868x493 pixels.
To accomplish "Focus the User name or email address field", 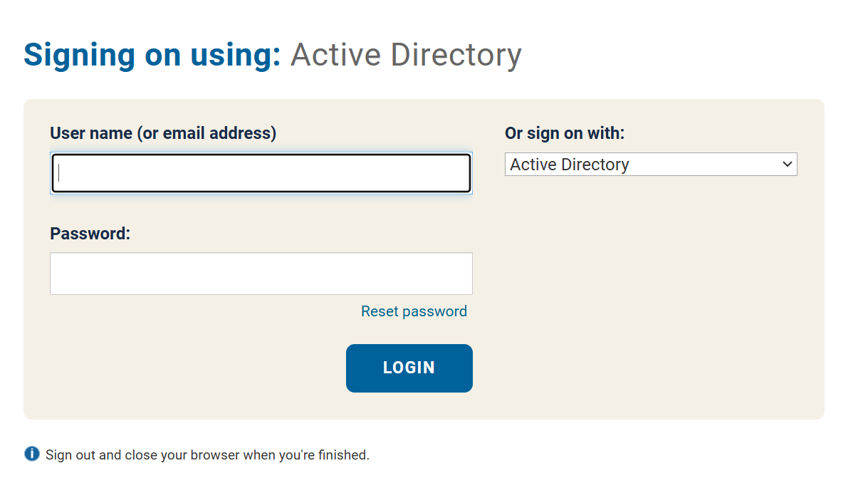I will 261,173.
